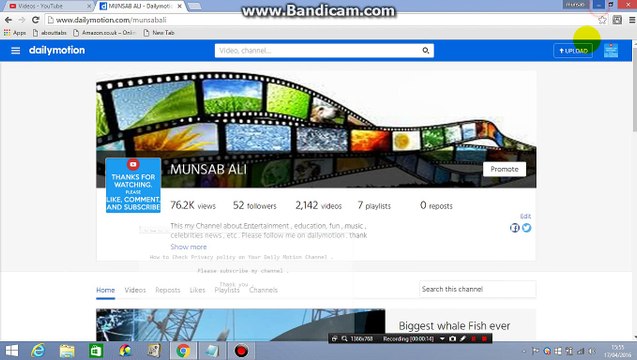The image size is (637, 360).
Task: Click the 52 followers count
Action: pyautogui.click(x=255, y=206)
